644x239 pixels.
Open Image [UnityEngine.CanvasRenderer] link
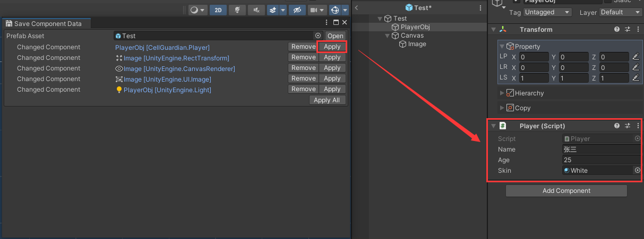[175, 69]
